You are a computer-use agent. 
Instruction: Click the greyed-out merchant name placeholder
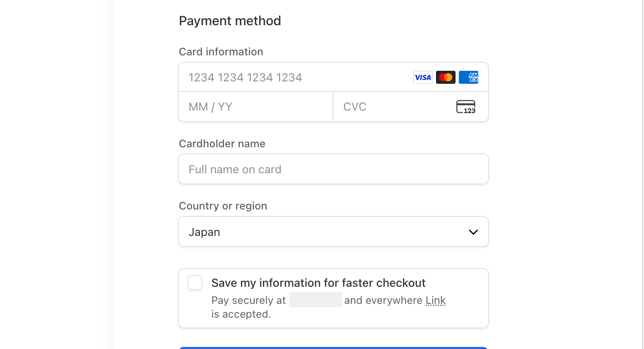(315, 300)
